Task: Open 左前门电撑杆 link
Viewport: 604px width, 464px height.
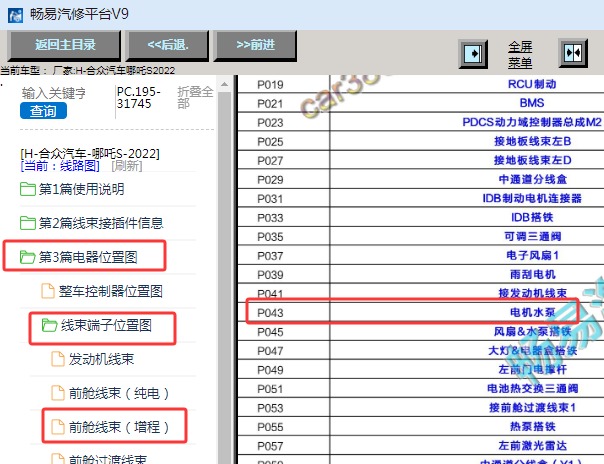Action: click(532, 369)
